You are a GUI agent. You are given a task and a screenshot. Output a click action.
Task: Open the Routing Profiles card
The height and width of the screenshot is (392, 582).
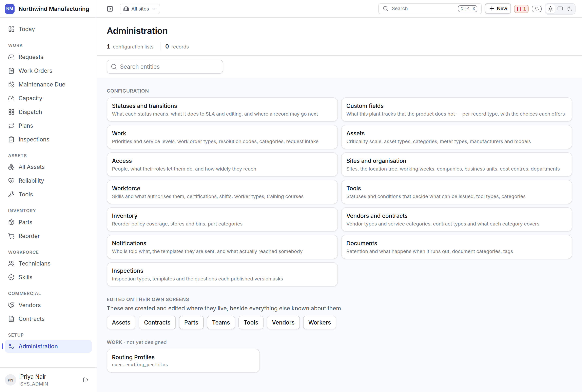click(183, 361)
